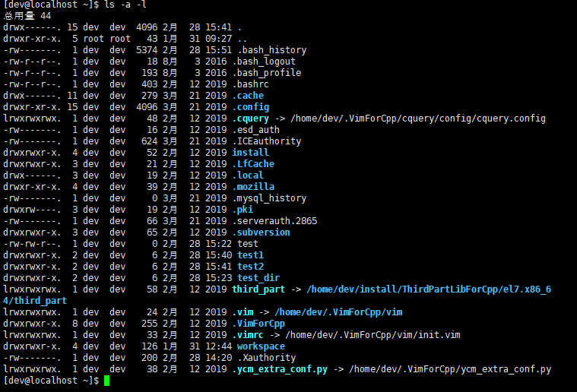
Task: Select the '.mozilla' directory name
Action: [254, 187]
